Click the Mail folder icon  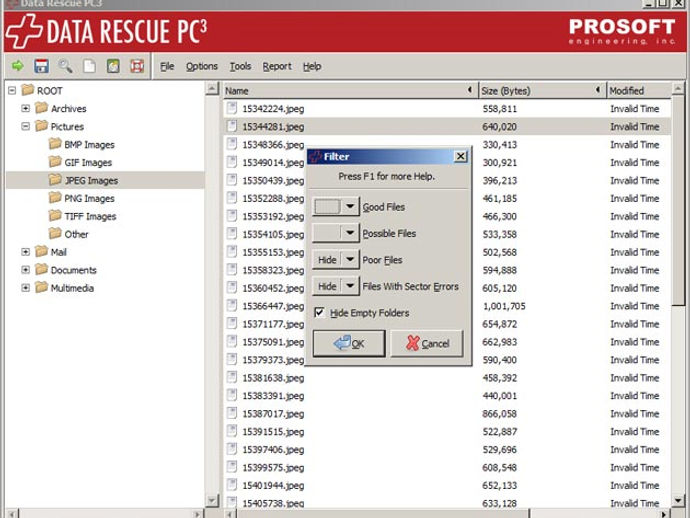41,251
